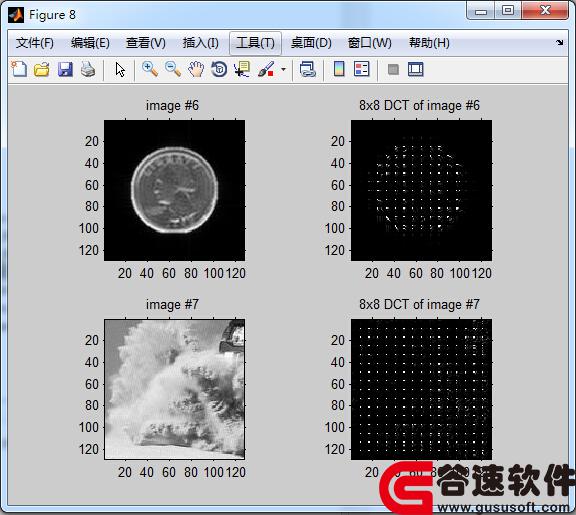Open the 插入(I) menu
Screen dimensions: 576x515
click(x=201, y=43)
